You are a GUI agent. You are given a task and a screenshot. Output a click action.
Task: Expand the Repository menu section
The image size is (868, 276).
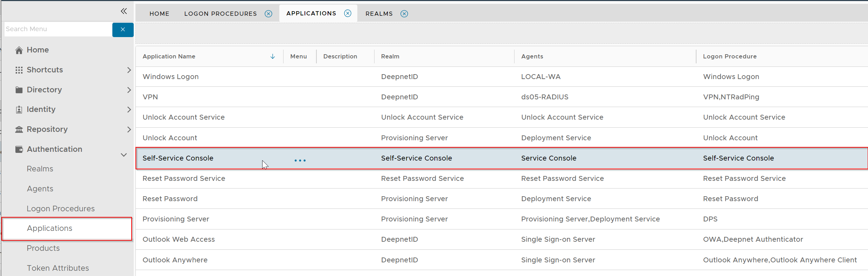(129, 129)
